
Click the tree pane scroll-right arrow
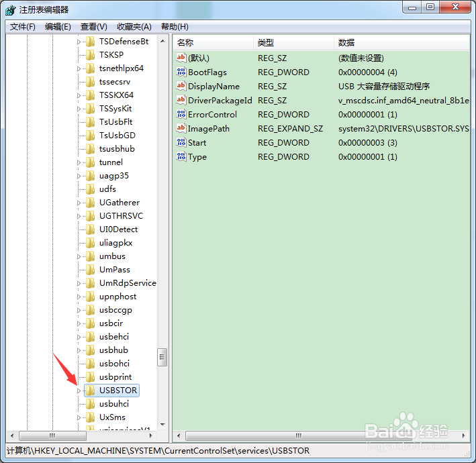[151, 435]
